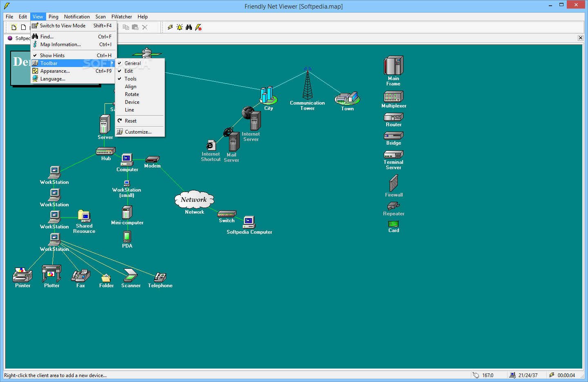Select the Town icon

tap(347, 98)
